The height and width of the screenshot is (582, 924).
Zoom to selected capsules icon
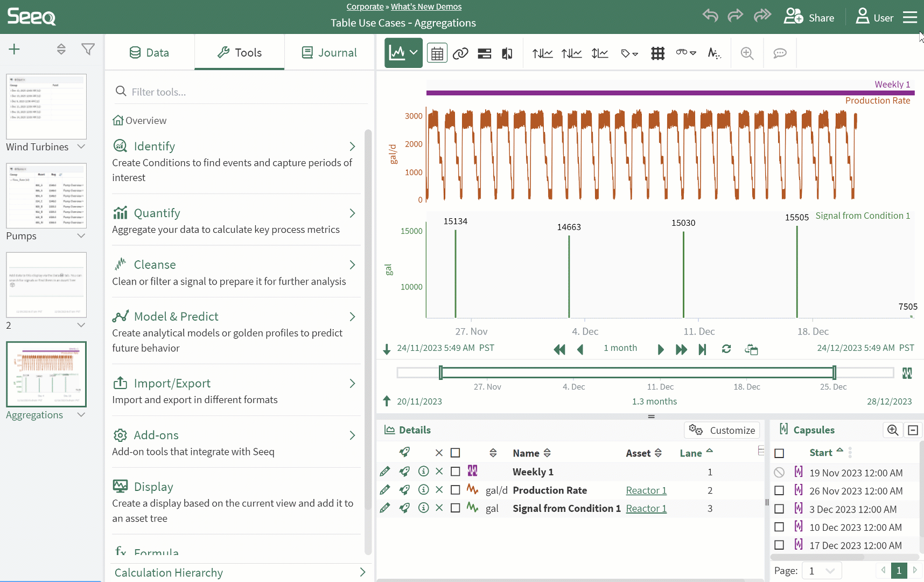click(x=892, y=430)
